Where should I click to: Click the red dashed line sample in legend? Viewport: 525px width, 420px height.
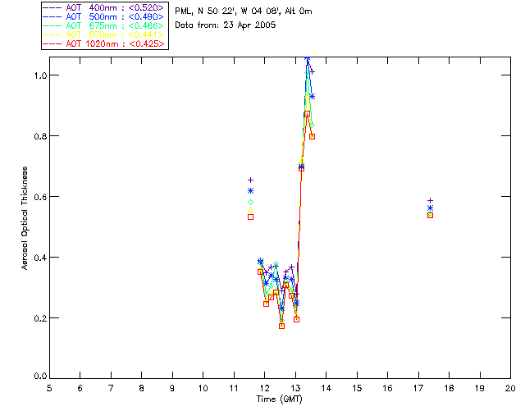pyautogui.click(x=52, y=43)
